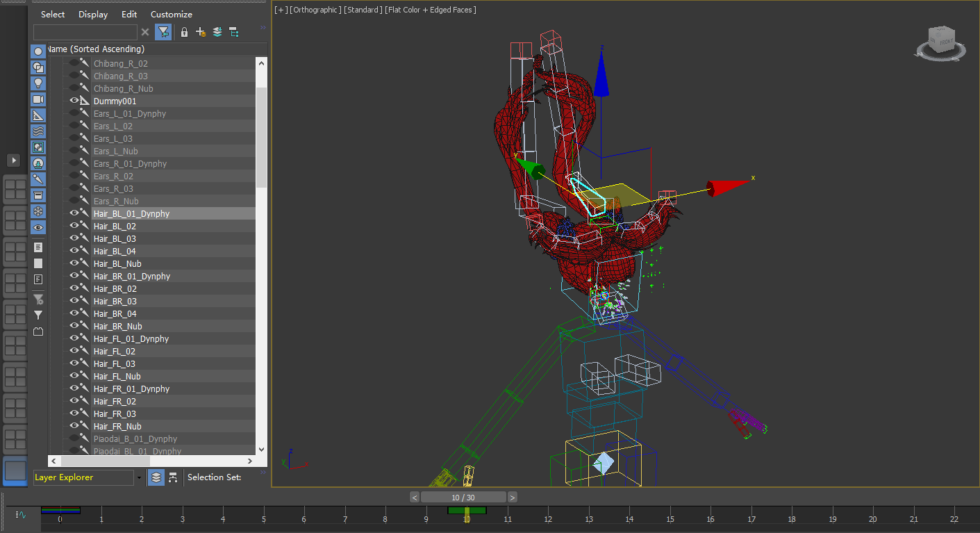Open the Display menu
980x533 pixels.
tap(93, 14)
